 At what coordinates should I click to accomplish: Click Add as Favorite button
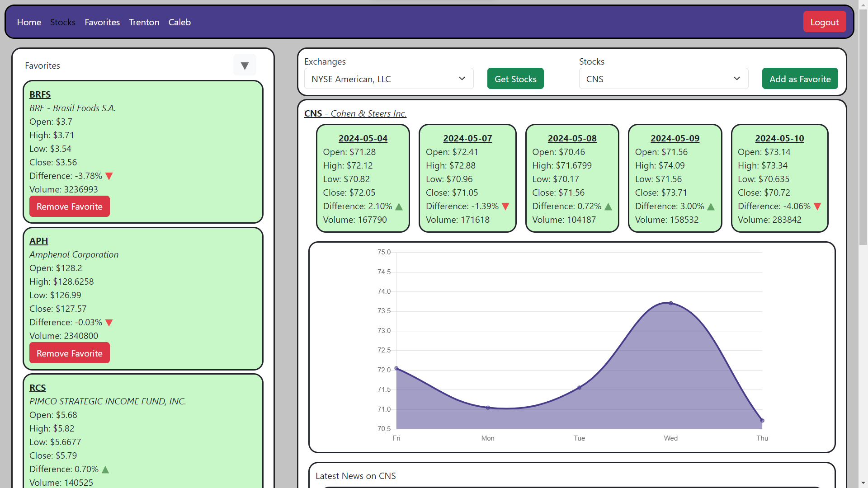(800, 79)
